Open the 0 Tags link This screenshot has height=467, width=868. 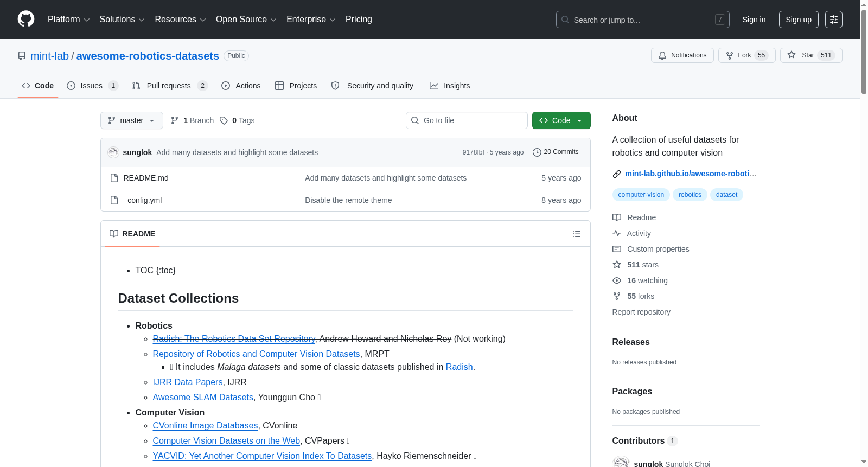click(238, 120)
